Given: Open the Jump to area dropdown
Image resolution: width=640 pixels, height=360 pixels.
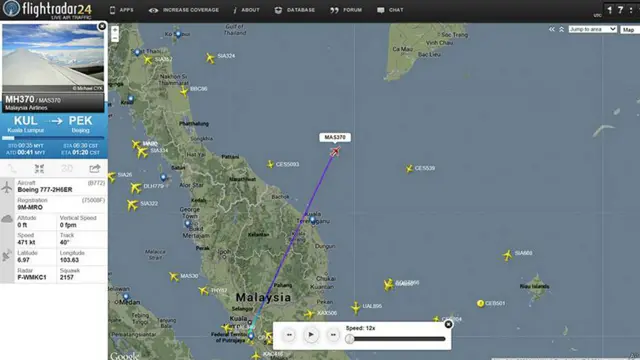Looking at the screenshot, I should (593, 29).
